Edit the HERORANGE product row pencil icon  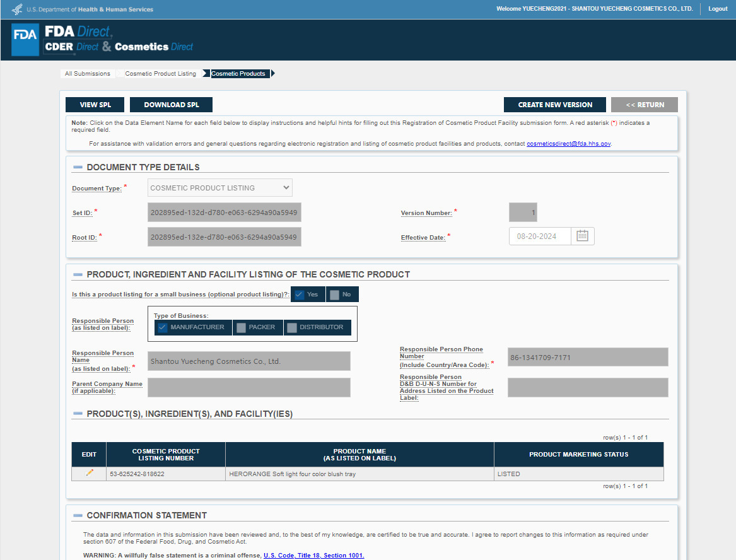[89, 473]
